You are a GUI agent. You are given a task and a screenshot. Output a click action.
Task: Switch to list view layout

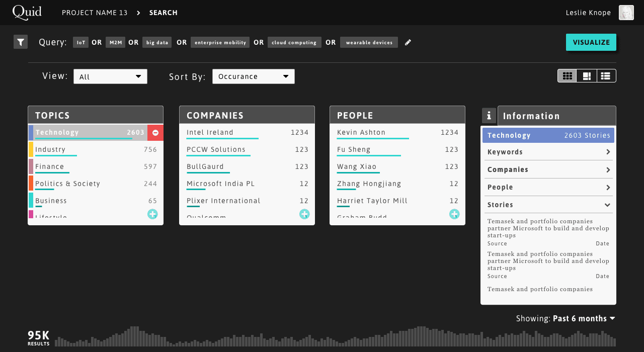click(606, 76)
